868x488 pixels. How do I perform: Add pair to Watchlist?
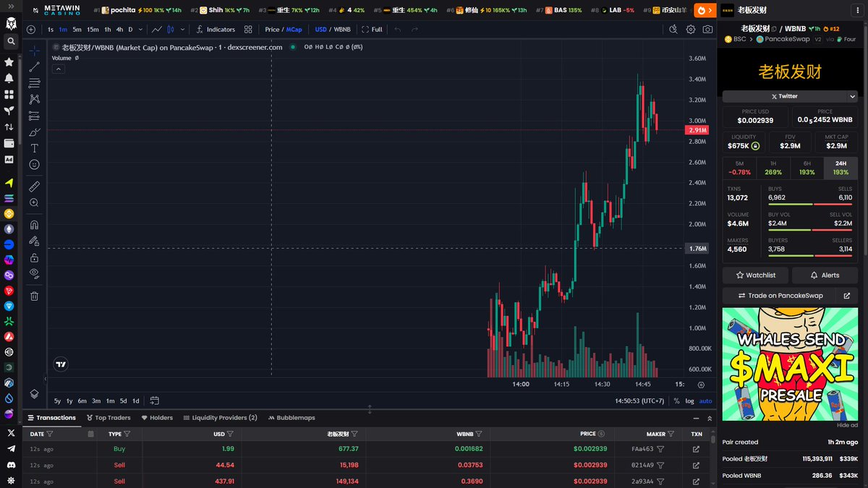tap(755, 275)
